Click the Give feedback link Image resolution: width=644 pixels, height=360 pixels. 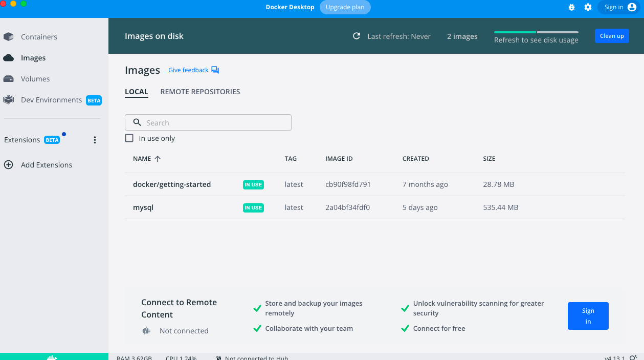[188, 70]
